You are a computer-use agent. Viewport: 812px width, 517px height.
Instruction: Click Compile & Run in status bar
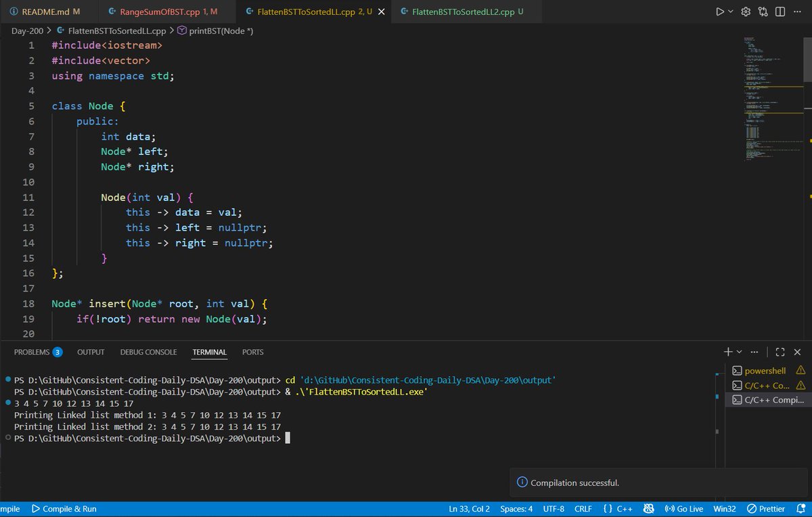click(x=64, y=509)
